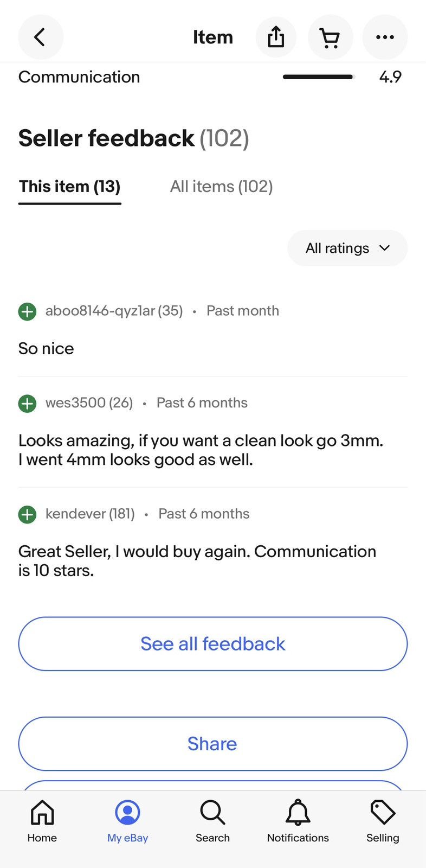Select This item (13) tab
426x868 pixels.
click(70, 187)
